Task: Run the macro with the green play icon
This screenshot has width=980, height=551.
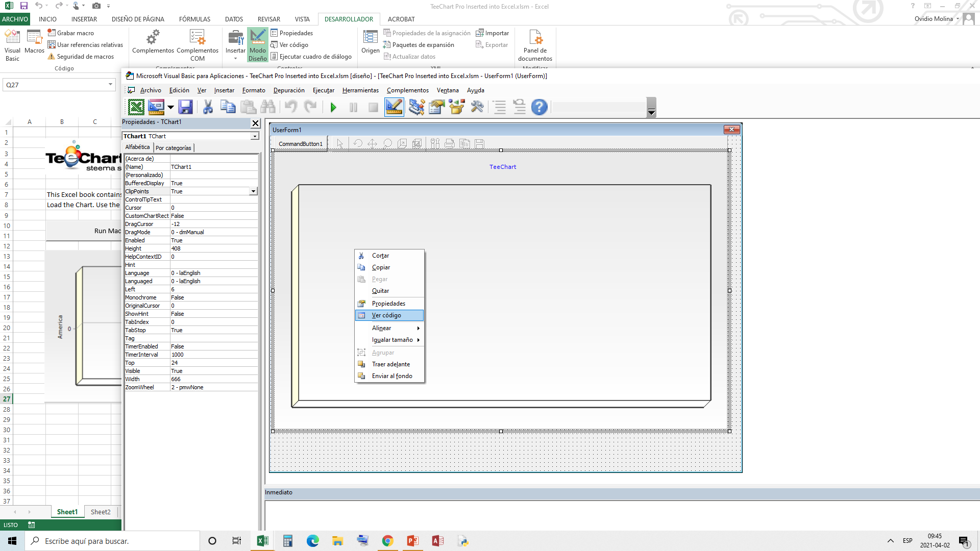Action: tap(333, 107)
